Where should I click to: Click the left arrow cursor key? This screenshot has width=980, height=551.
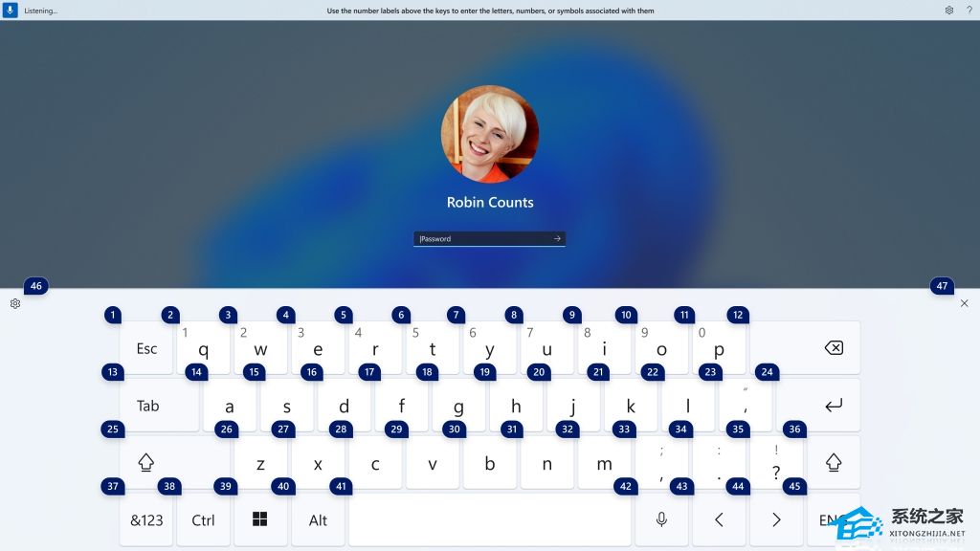click(719, 519)
